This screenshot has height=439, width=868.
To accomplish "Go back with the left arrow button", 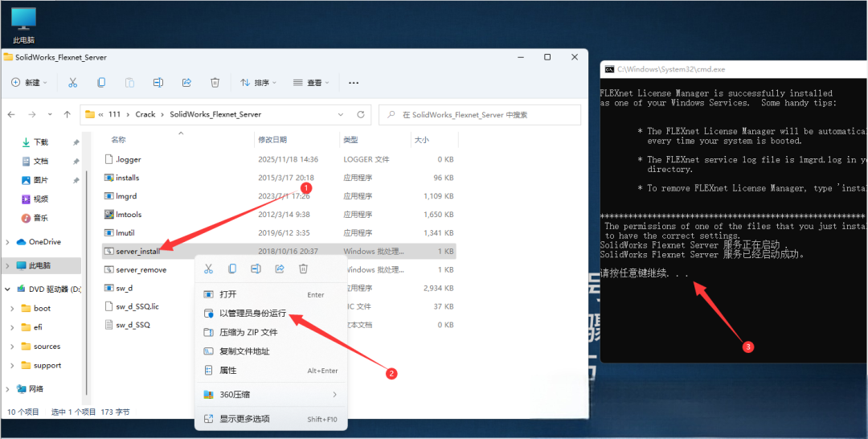I will click(x=11, y=115).
